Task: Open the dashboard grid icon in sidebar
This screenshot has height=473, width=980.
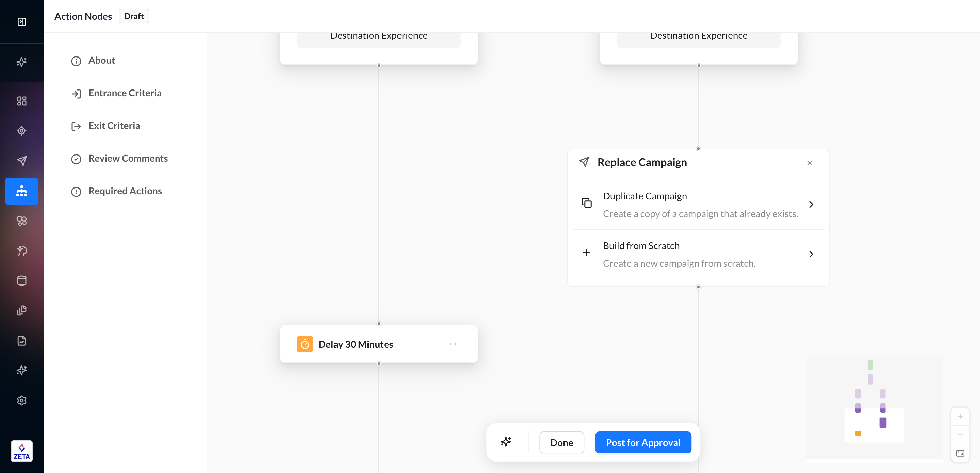Action: coord(22,101)
